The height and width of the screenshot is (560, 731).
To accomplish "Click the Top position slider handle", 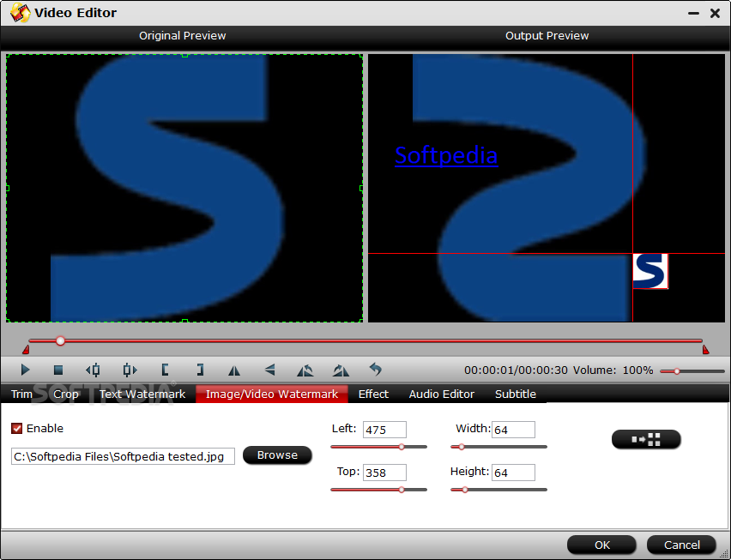I will pos(402,490).
